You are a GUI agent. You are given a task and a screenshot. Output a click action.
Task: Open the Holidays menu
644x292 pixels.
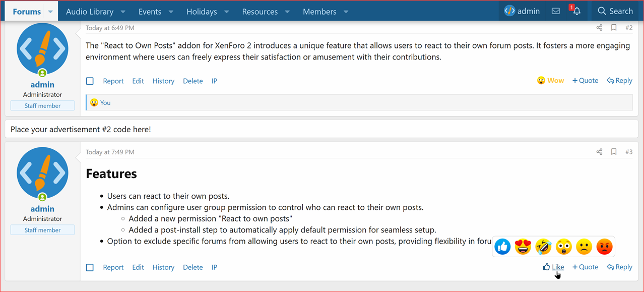(x=202, y=11)
